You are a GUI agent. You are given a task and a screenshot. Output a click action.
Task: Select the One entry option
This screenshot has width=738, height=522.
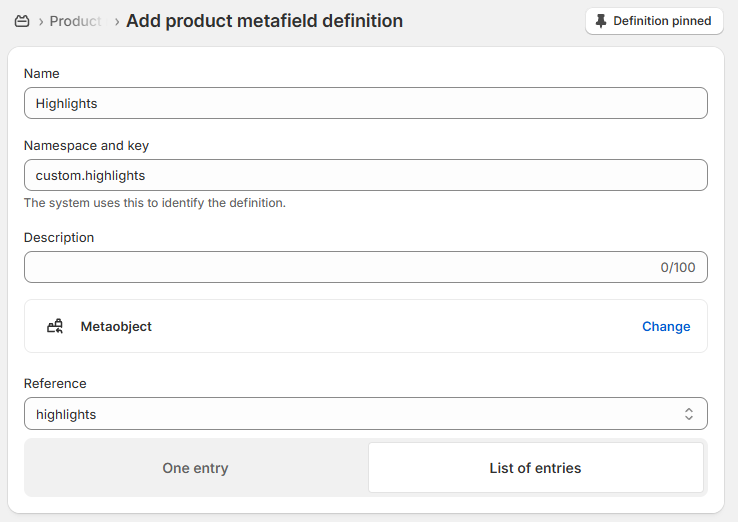tap(196, 468)
